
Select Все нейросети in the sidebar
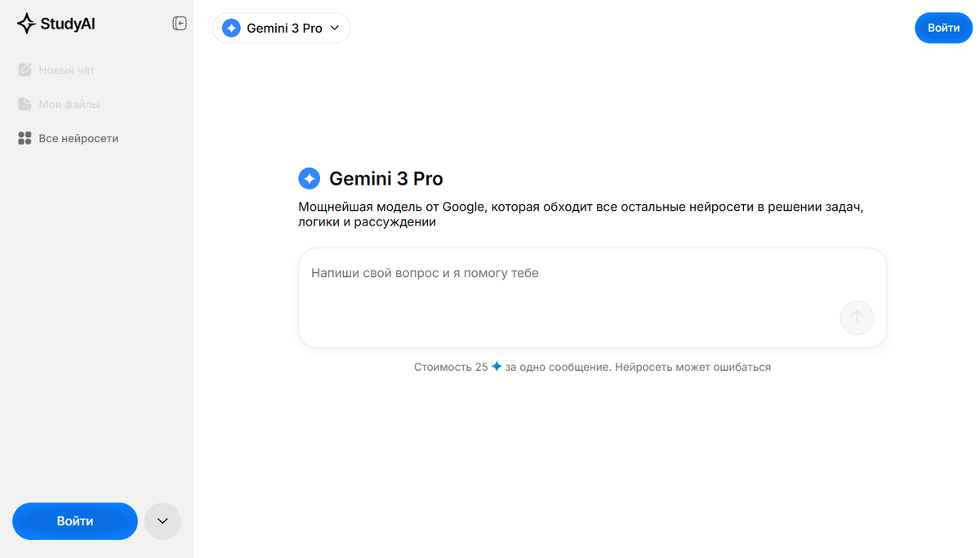pos(78,139)
